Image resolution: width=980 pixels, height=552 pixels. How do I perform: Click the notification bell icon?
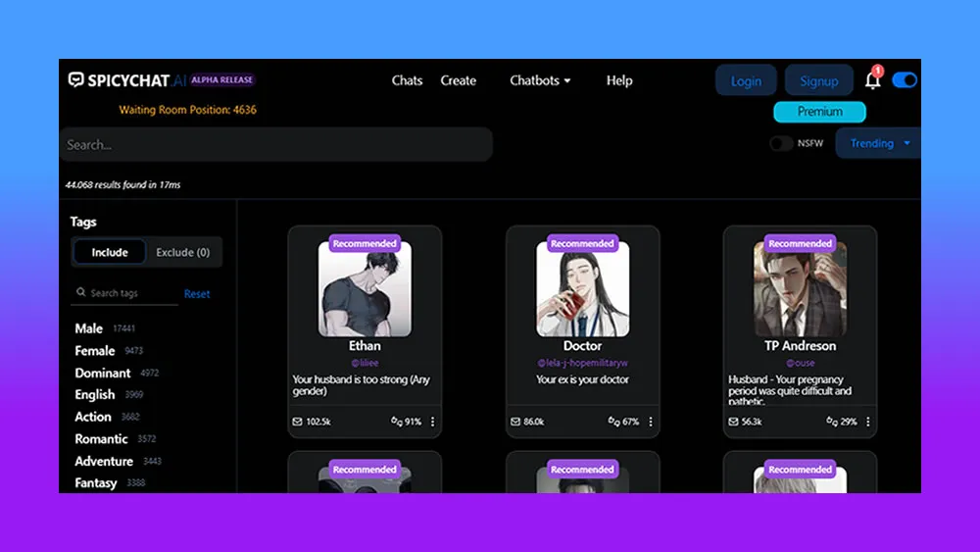click(x=872, y=79)
